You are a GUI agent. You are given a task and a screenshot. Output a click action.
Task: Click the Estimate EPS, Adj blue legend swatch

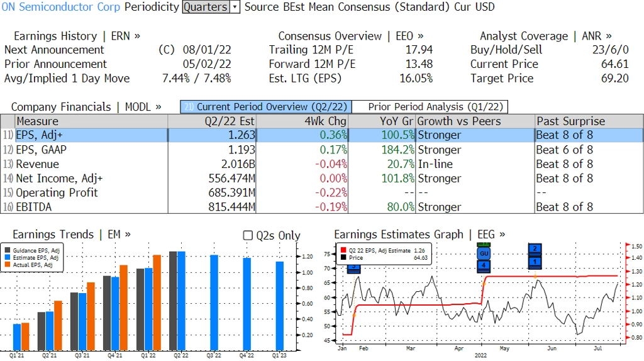[8, 257]
